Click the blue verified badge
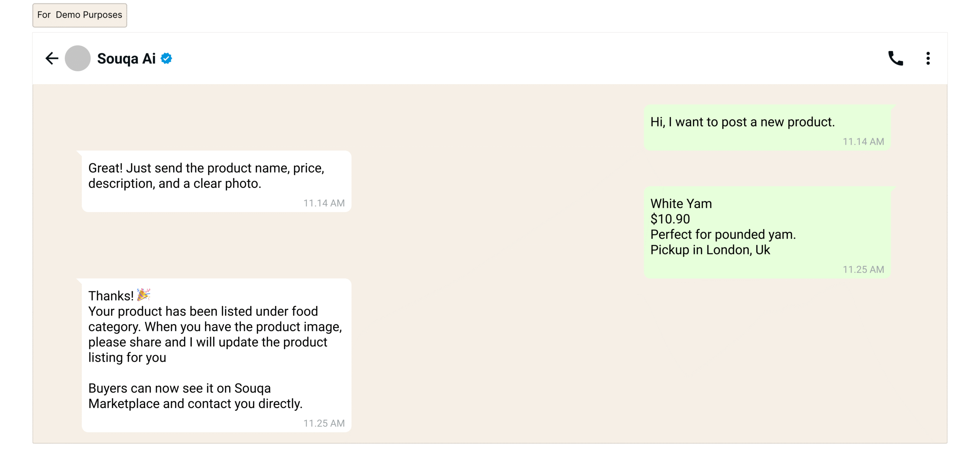 (x=167, y=59)
